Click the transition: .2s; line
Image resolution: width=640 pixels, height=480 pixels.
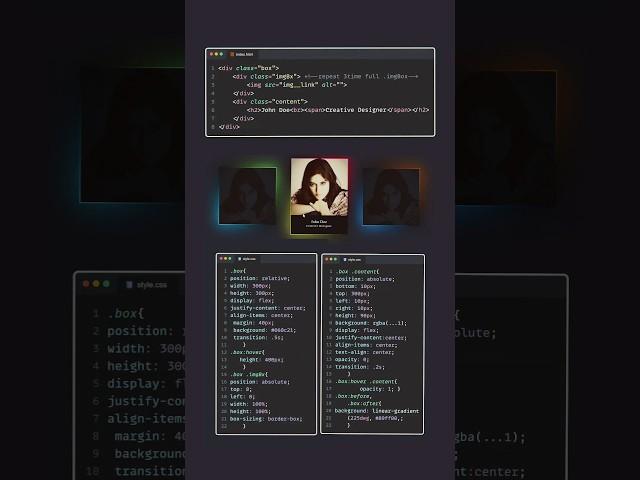coord(360,367)
